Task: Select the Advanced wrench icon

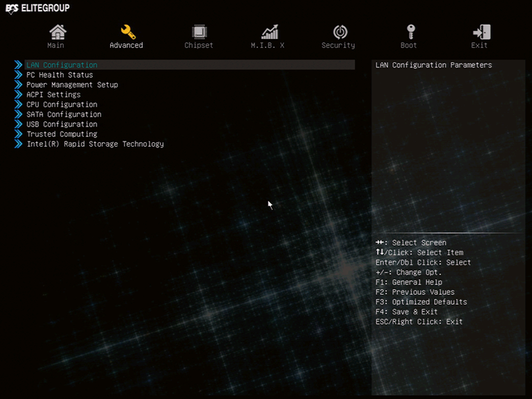Action: 128,32
